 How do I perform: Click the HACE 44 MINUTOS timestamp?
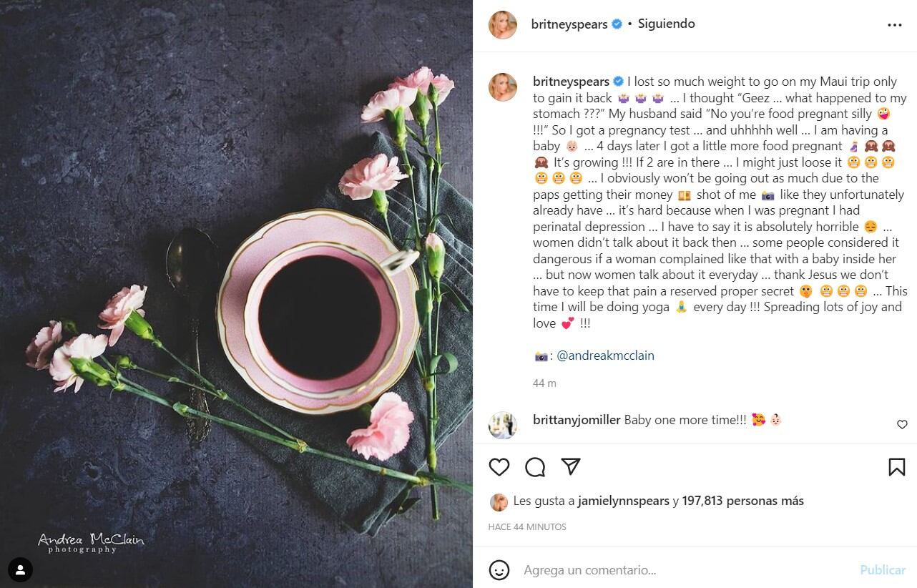click(x=527, y=526)
